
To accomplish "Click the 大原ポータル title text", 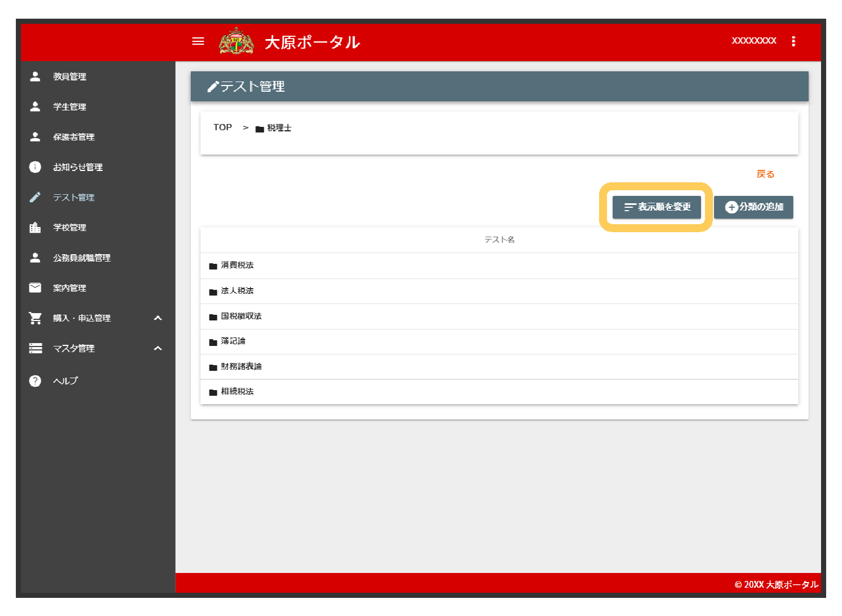I will (x=312, y=42).
